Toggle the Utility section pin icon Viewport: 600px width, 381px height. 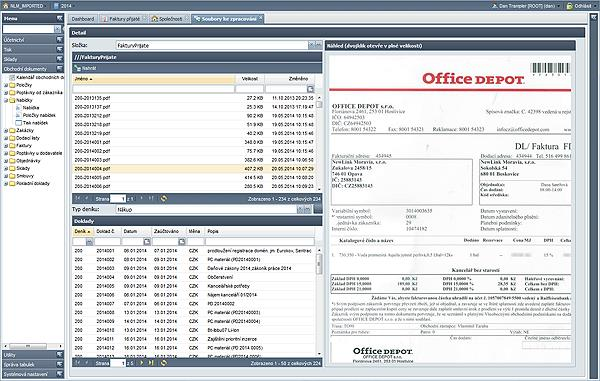click(60, 355)
